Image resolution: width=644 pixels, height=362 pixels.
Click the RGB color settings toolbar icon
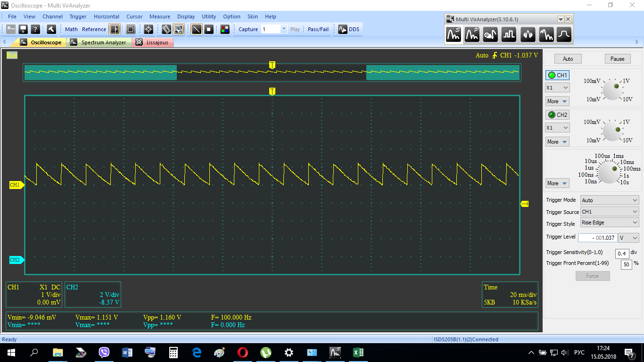tap(225, 29)
